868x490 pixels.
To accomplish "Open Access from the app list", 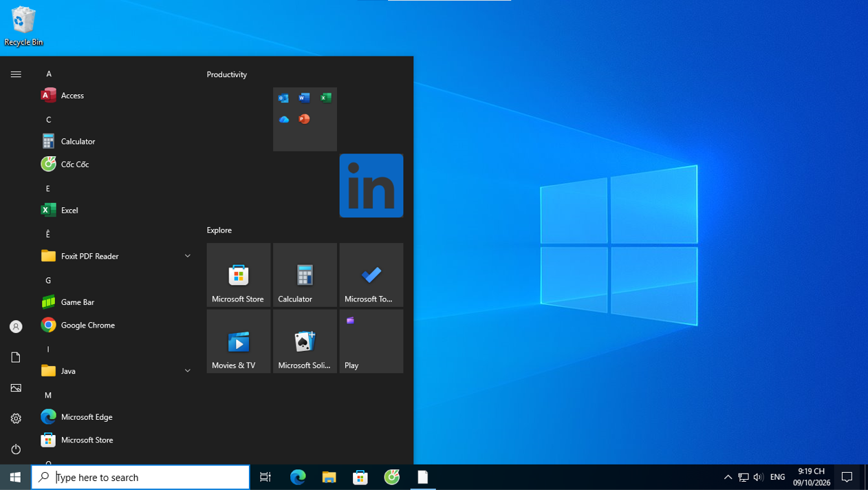I will click(116, 96).
